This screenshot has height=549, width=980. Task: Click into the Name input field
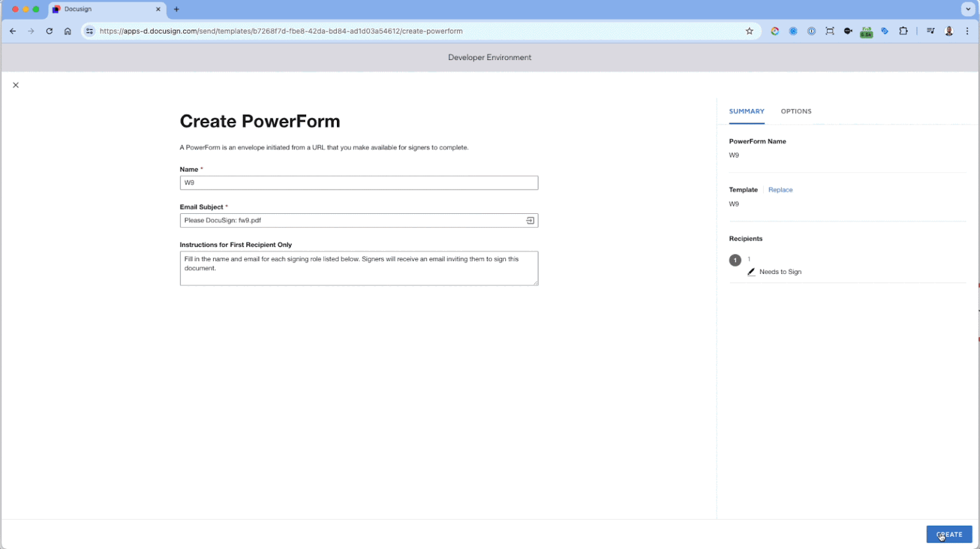(359, 183)
